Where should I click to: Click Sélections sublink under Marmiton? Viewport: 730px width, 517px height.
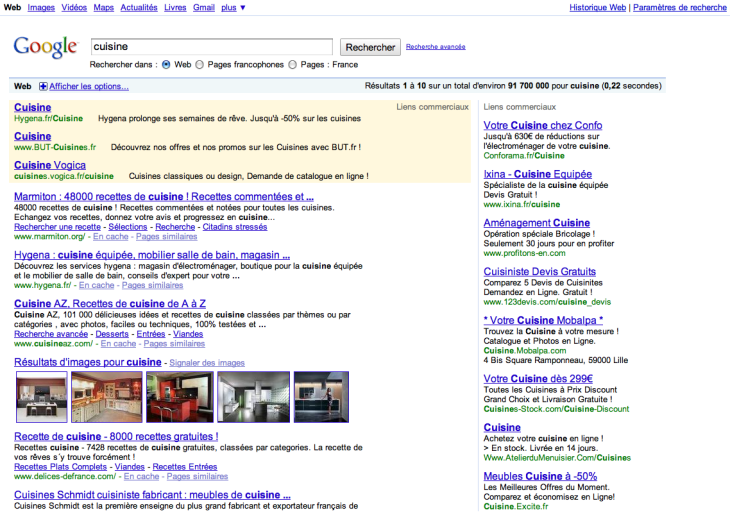pos(128,227)
